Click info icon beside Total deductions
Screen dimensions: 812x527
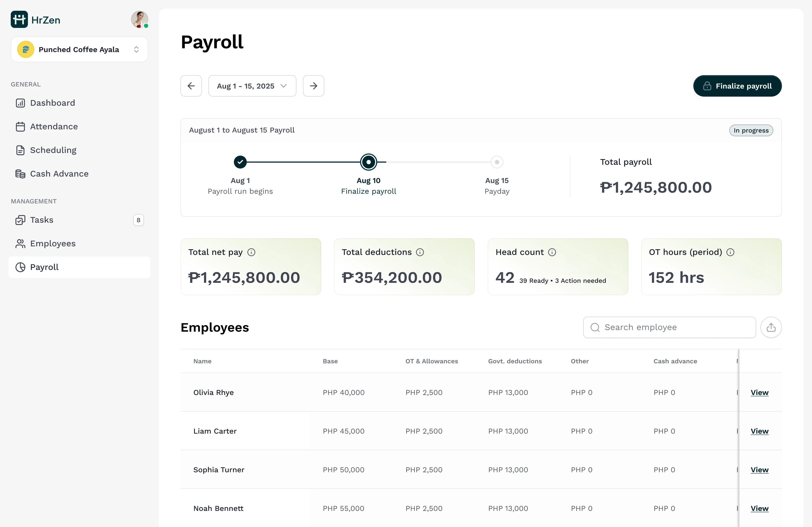pyautogui.click(x=420, y=252)
